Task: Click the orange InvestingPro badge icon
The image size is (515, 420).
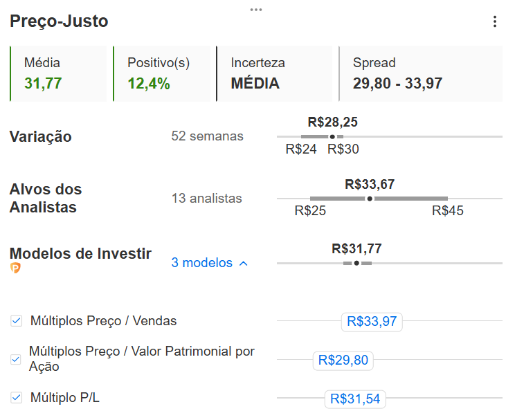Action: pos(15,268)
